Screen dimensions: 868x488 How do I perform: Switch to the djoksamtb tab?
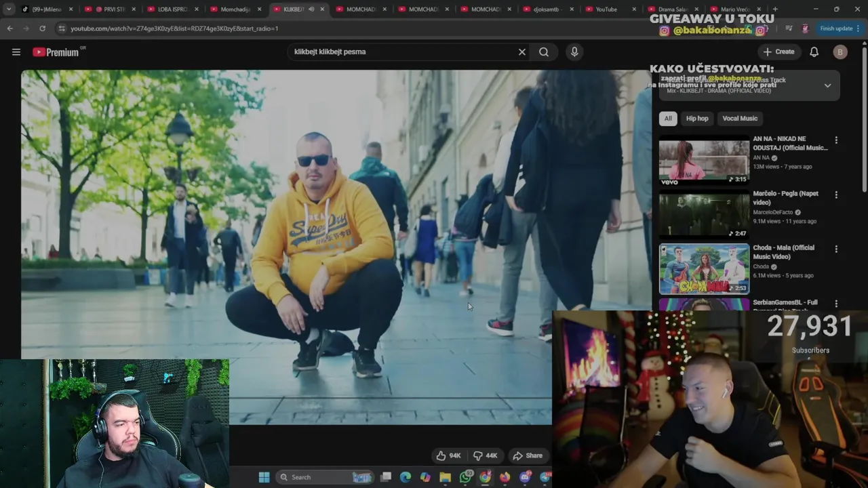[547, 9]
